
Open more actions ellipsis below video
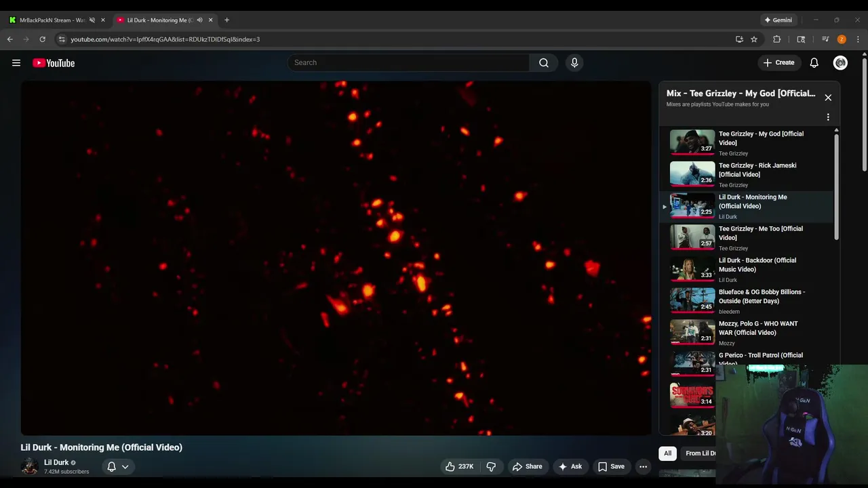pyautogui.click(x=643, y=466)
